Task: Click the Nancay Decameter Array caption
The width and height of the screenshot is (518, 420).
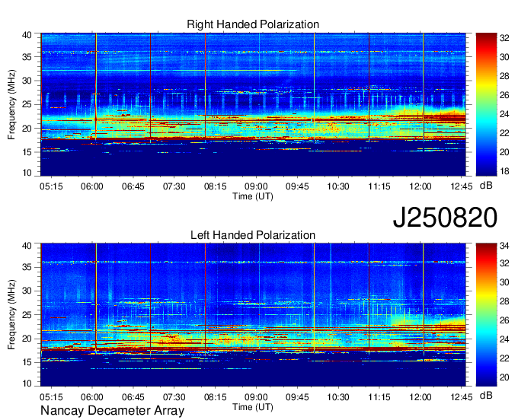Action: [x=112, y=411]
